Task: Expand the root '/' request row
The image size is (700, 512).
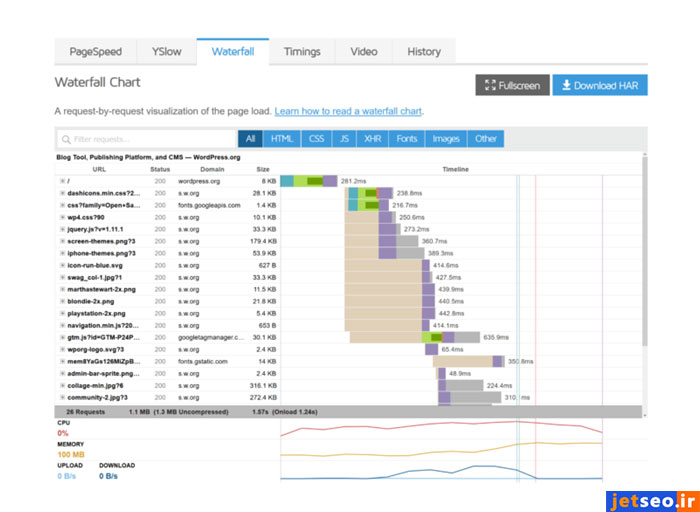Action: [62, 181]
